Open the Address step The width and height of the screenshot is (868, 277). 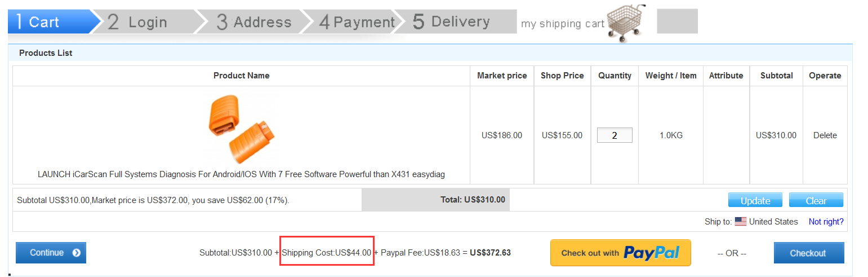(253, 22)
